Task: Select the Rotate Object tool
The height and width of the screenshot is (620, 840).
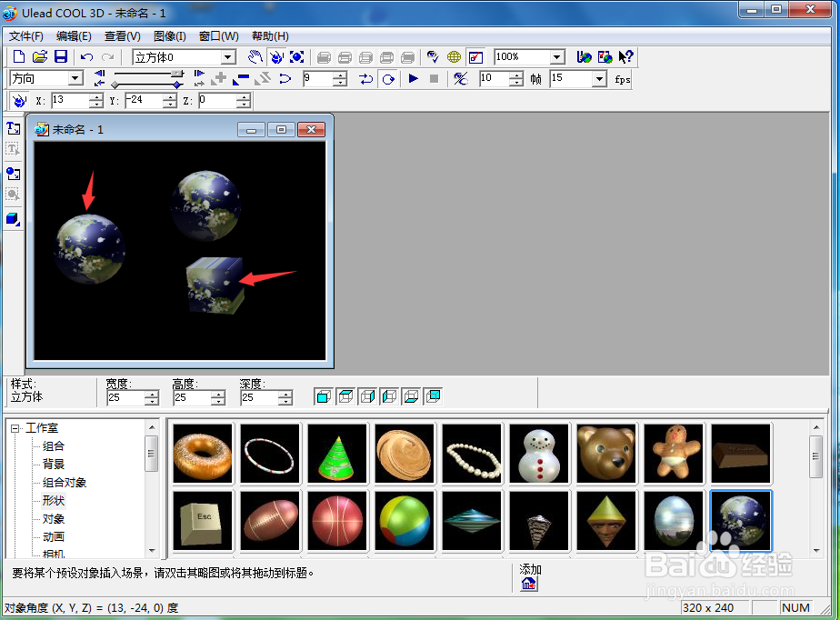Action: 276,56
